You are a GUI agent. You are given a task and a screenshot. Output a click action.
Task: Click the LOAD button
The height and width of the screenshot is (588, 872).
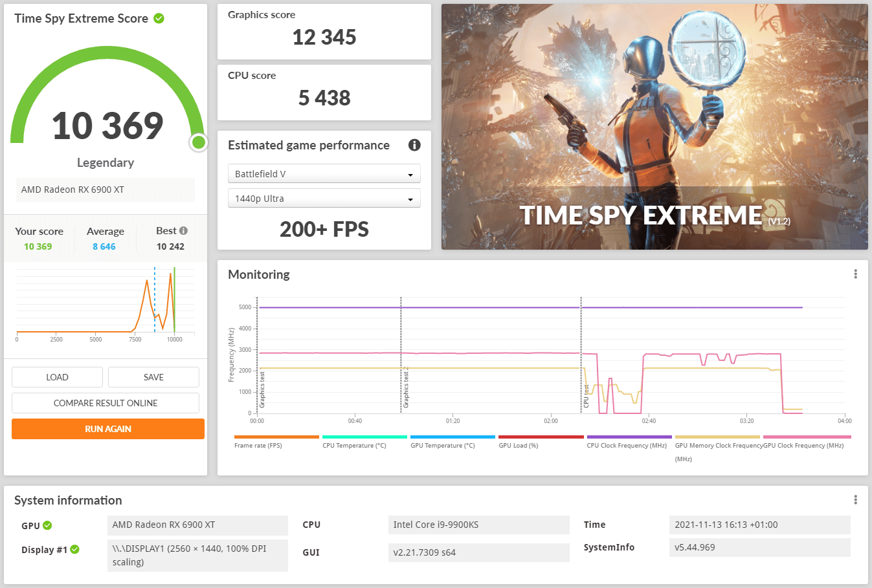tap(57, 377)
